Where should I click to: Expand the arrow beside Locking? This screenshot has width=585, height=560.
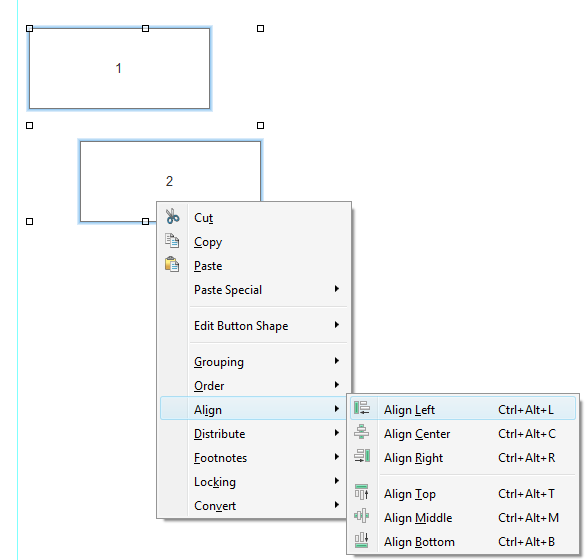337,481
